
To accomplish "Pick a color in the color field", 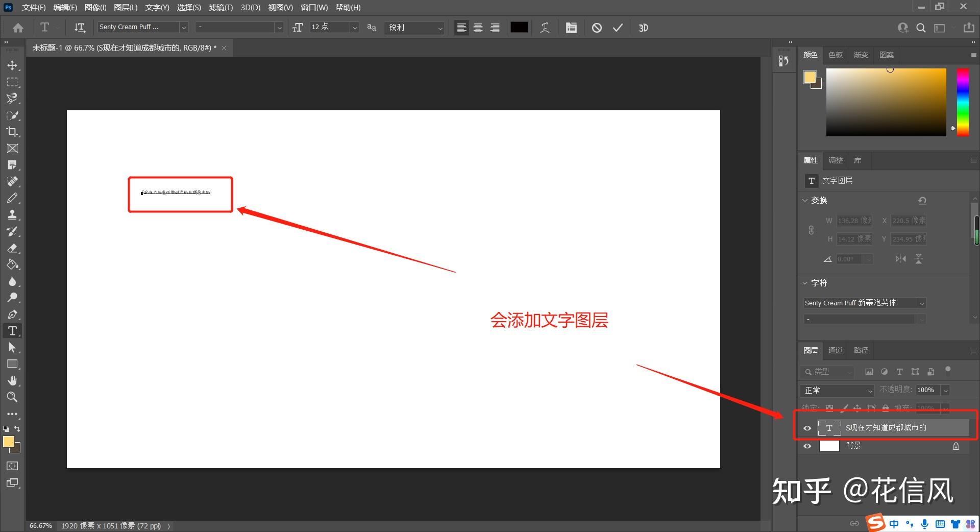I will coord(886,102).
